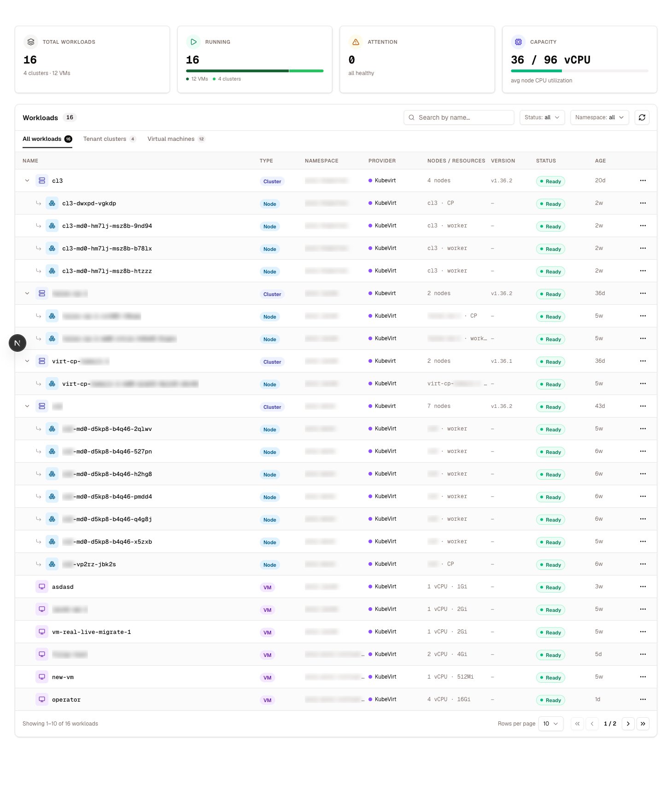Click the virt-cp cluster server icon
672x796 pixels.
(x=42, y=361)
